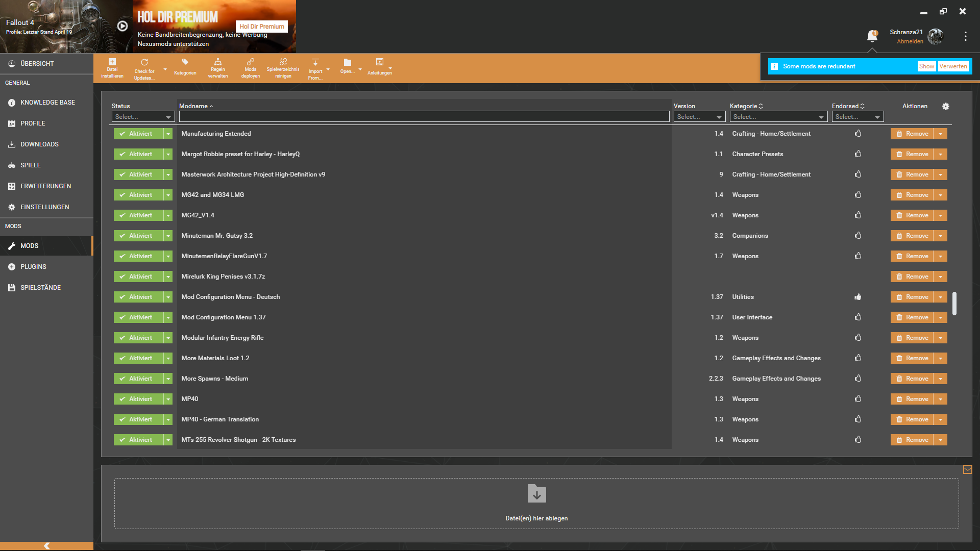The height and width of the screenshot is (551, 980).
Task: Click Abmelden link
Action: pyautogui.click(x=910, y=42)
